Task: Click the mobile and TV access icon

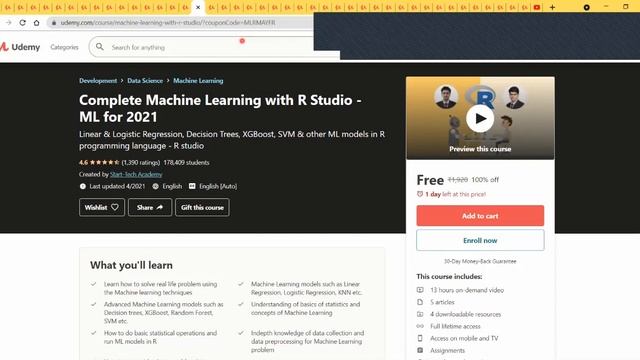Action: click(420, 338)
